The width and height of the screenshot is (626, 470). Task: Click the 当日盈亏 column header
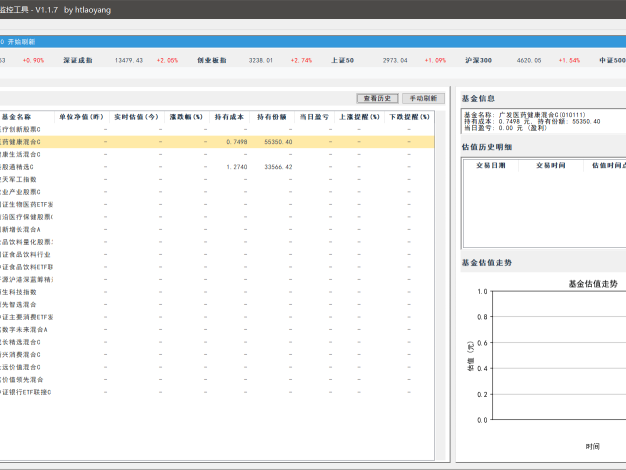point(314,117)
